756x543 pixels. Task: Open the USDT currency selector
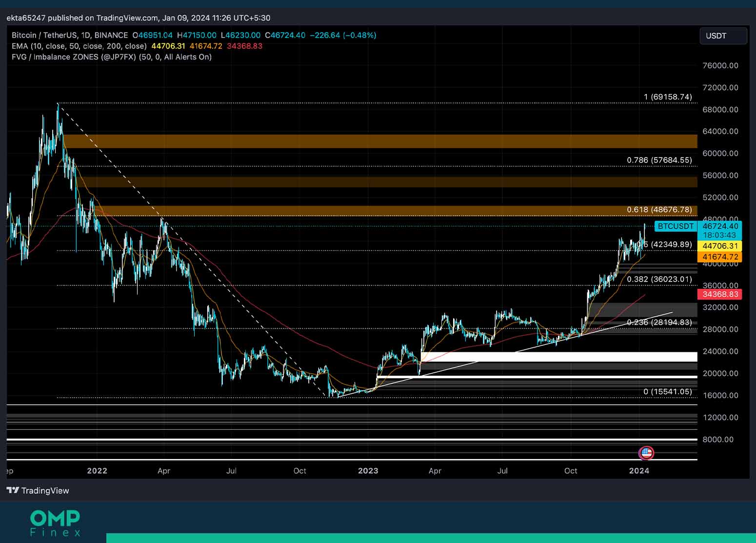click(x=723, y=36)
